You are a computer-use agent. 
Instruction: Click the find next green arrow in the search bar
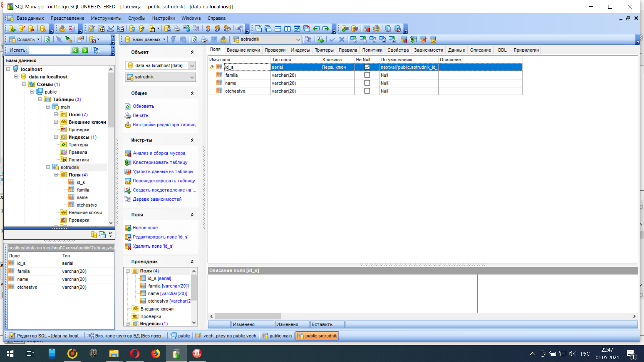[85, 50]
